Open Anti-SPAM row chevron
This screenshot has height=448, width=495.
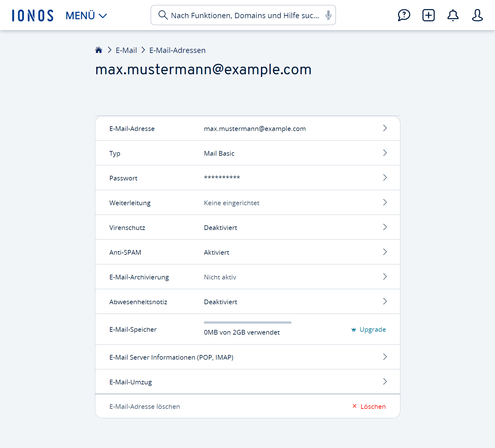tap(385, 252)
